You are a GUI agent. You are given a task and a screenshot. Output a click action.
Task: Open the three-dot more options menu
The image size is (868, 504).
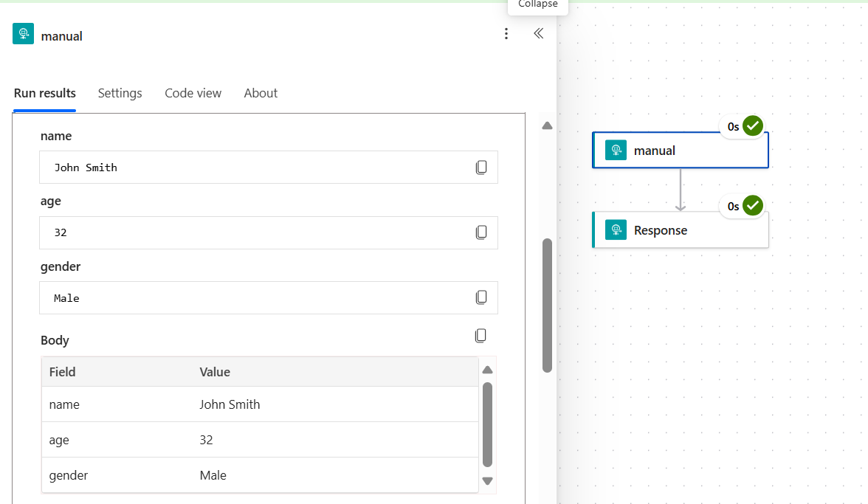(x=506, y=34)
